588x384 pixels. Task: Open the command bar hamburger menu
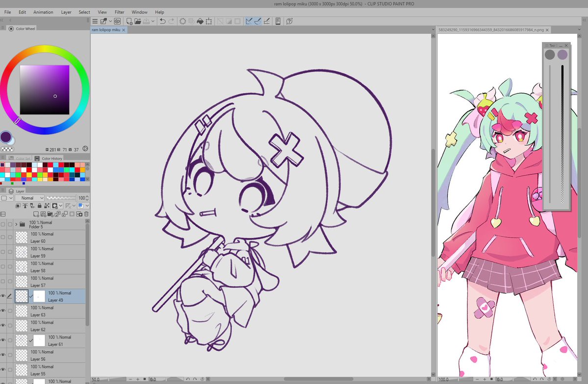[95, 22]
